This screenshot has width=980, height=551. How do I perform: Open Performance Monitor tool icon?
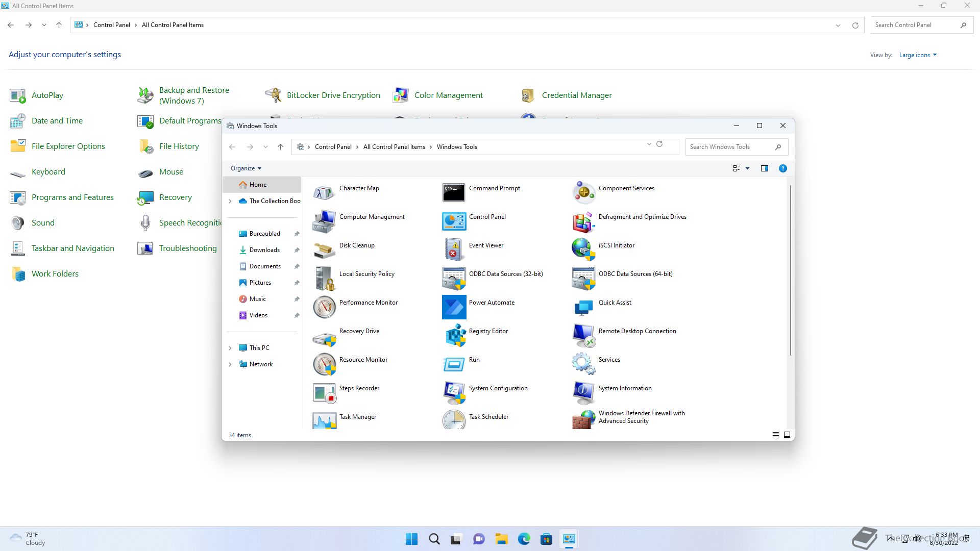click(324, 307)
